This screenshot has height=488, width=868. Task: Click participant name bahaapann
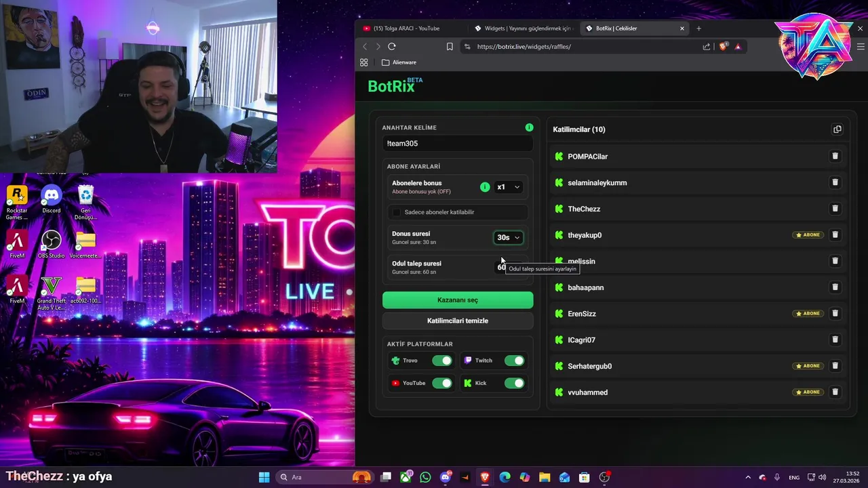pyautogui.click(x=586, y=287)
